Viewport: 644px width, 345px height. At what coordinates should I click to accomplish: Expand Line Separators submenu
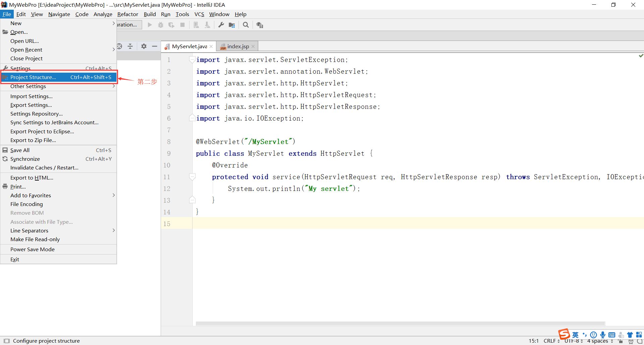pos(58,230)
